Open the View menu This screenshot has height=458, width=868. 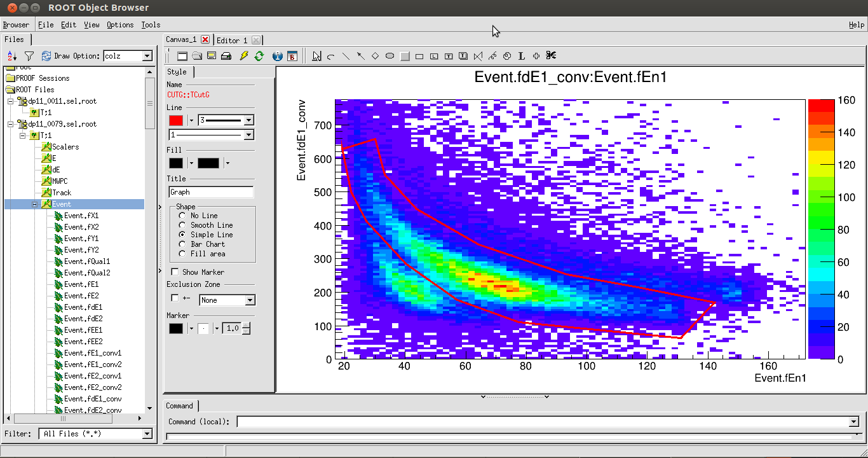click(92, 25)
